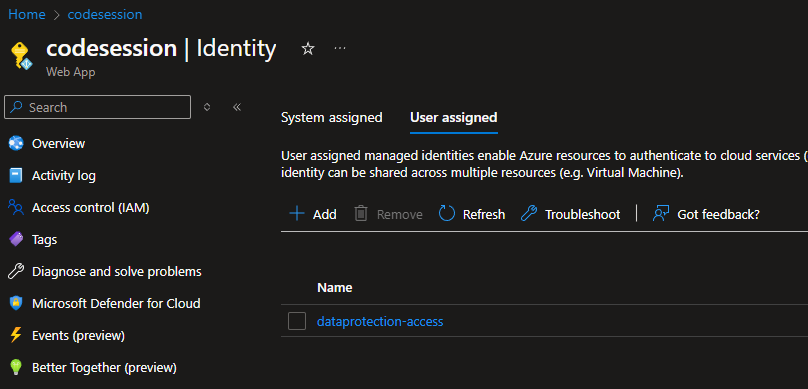Open the ellipsis more options menu
The width and height of the screenshot is (808, 389).
tap(340, 48)
